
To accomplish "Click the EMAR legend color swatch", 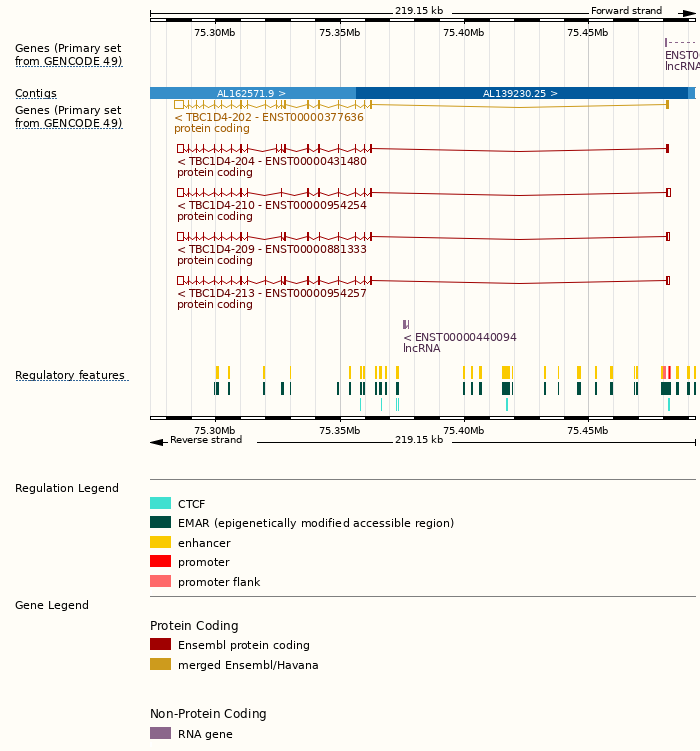I will point(160,523).
